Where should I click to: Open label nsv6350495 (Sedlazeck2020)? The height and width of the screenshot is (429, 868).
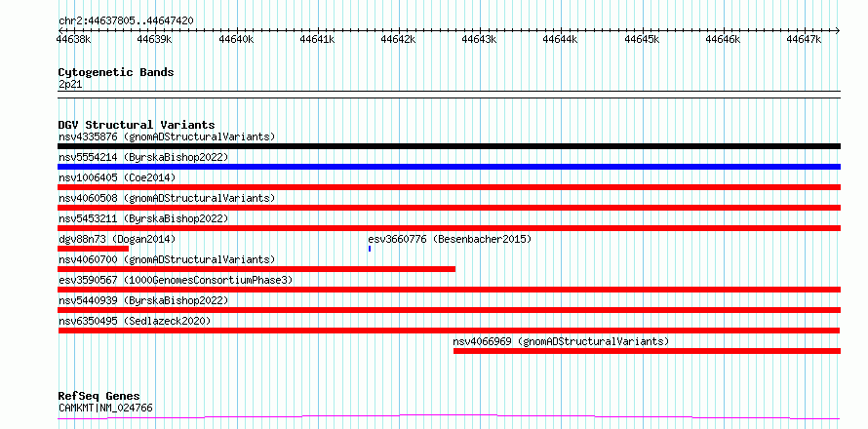135,321
